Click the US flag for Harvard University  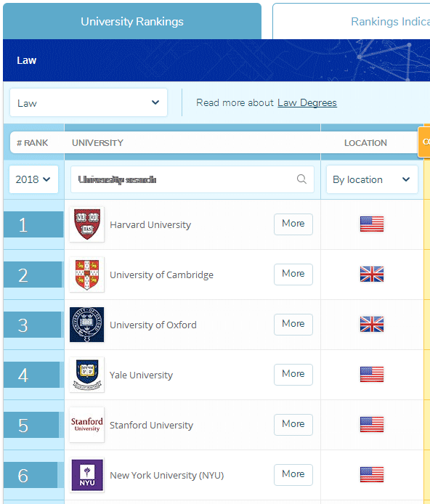pos(372,224)
